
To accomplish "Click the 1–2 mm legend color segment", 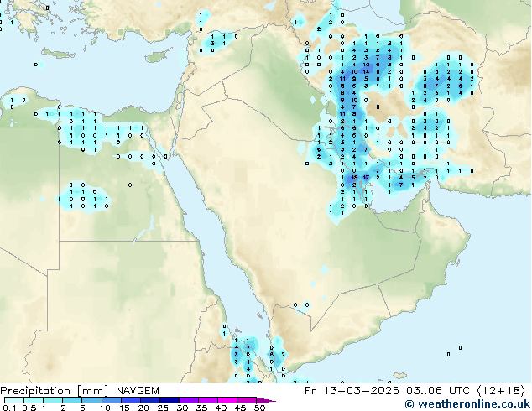I will 53,400.
